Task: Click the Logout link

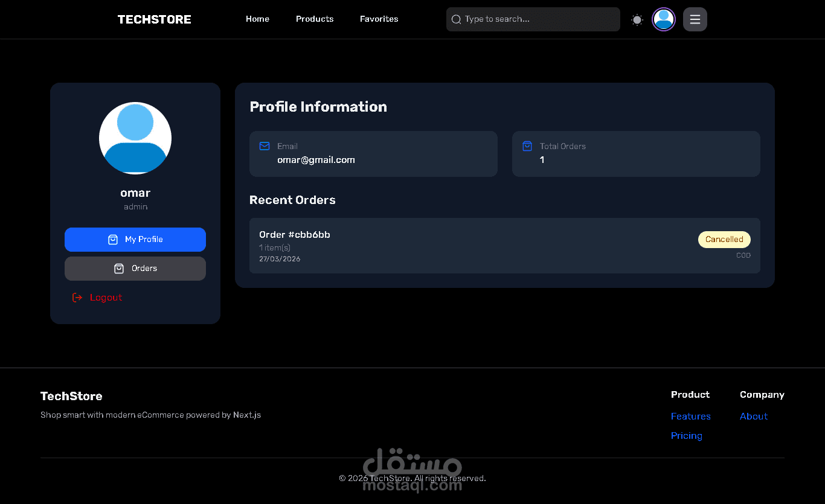Action: point(97,298)
